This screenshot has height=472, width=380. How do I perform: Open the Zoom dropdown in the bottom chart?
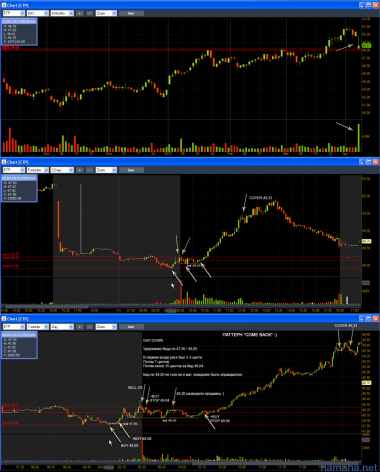coord(106,327)
